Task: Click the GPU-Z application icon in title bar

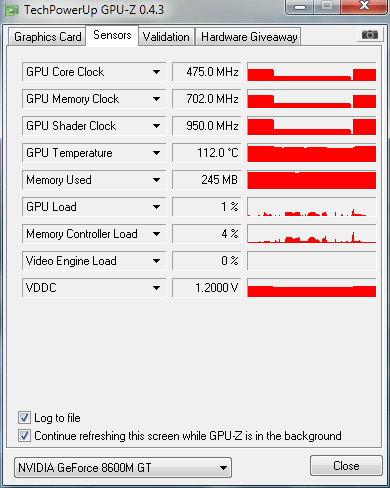Action: point(12,10)
